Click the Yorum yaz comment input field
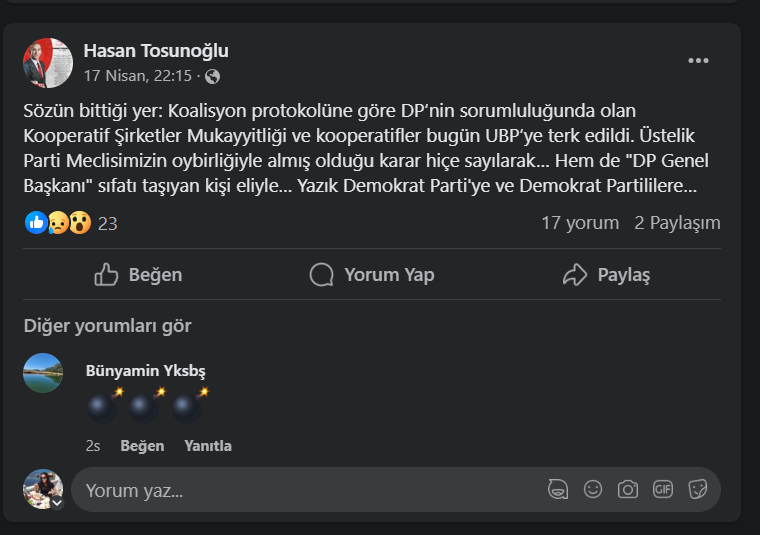760x535 pixels. click(x=300, y=490)
